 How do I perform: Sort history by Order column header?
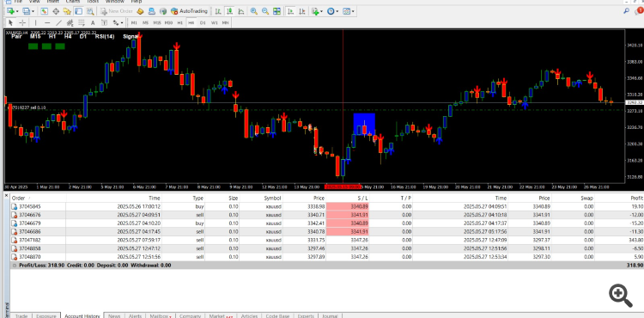(x=38, y=198)
